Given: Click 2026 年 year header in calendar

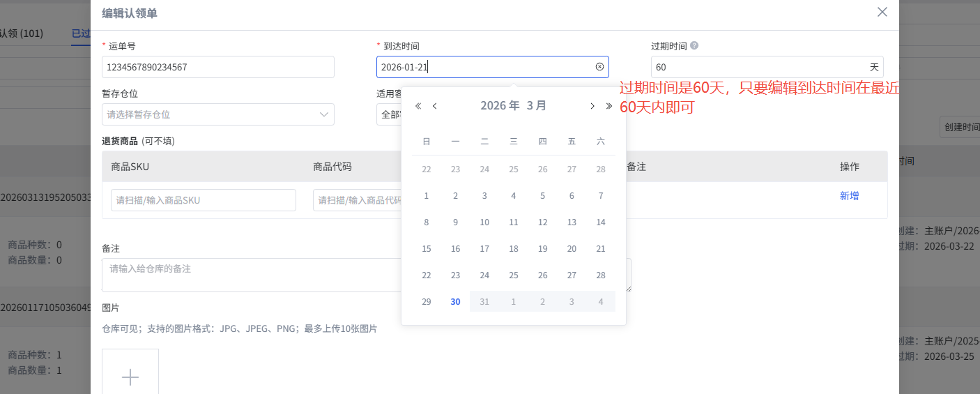Looking at the screenshot, I should pos(500,106).
